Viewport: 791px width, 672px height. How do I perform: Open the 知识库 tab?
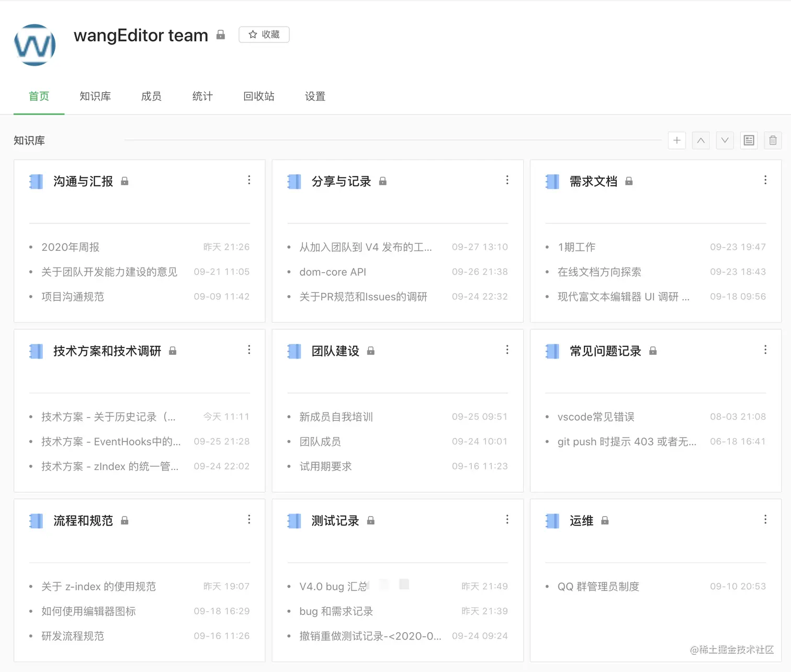pos(95,96)
